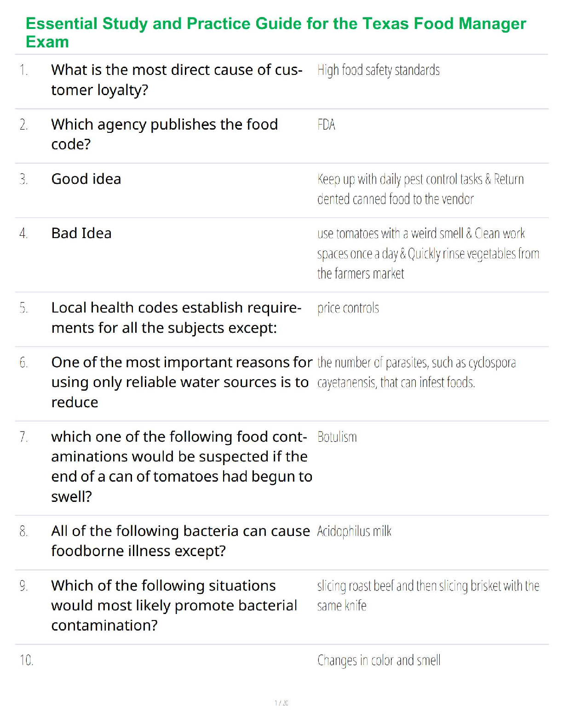
Task: Click the customer loyalty question text
Action: (x=177, y=80)
